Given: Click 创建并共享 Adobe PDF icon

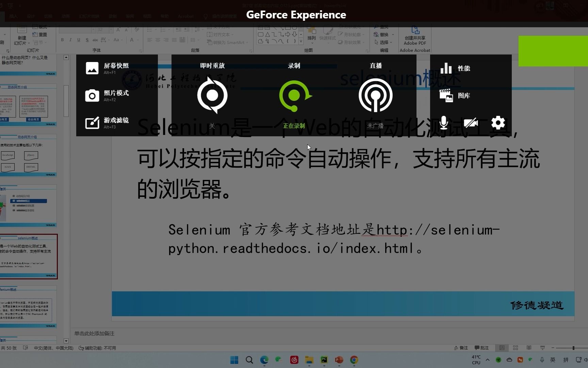Looking at the screenshot, I should click(x=415, y=35).
